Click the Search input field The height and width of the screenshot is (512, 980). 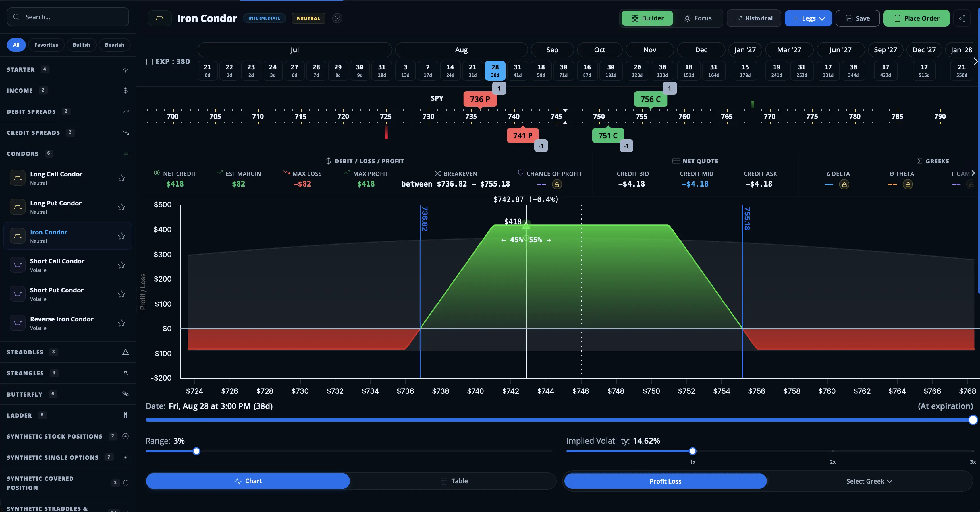[68, 17]
